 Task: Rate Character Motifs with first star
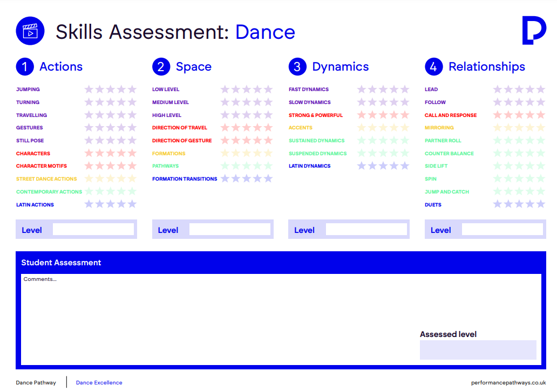(89, 166)
